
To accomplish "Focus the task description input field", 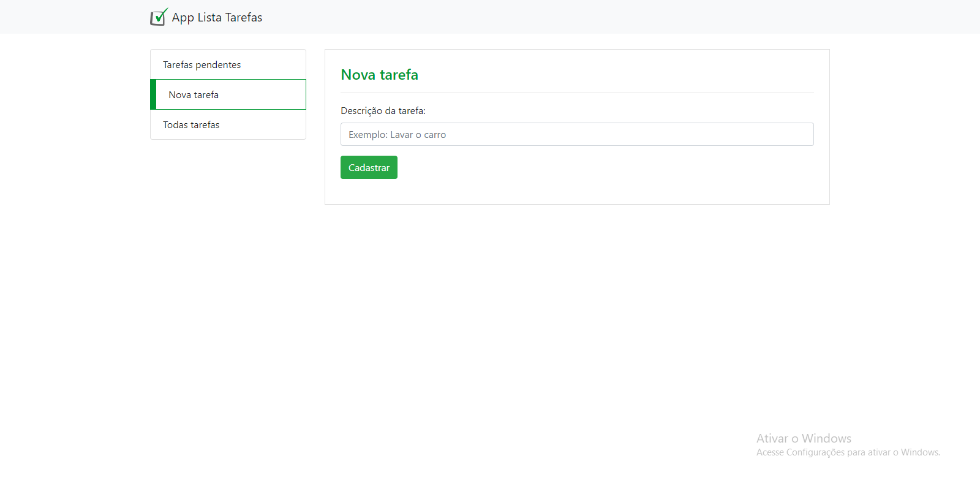I will pyautogui.click(x=576, y=134).
